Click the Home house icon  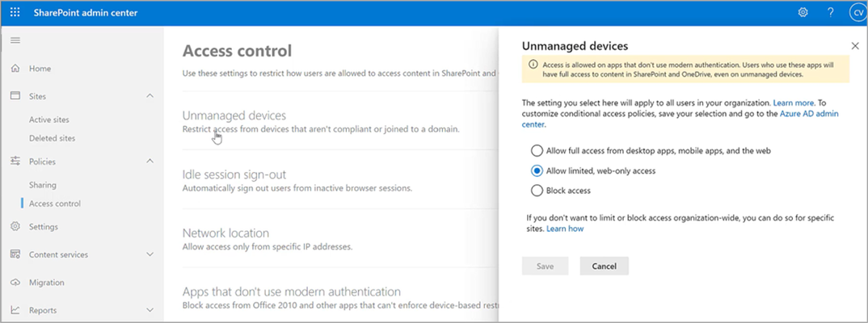click(x=15, y=69)
